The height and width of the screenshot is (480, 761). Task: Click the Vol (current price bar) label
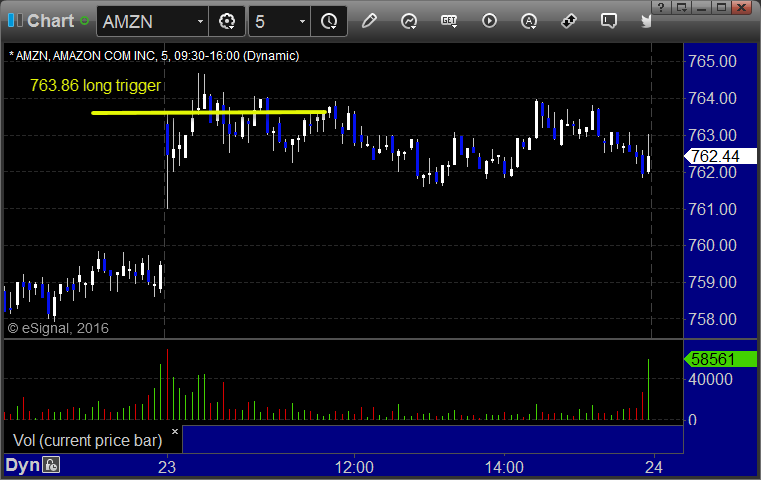coord(87,440)
